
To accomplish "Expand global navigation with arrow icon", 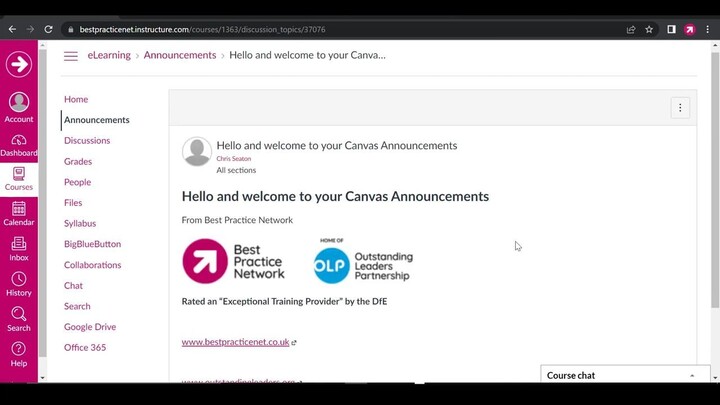I will coord(19,64).
